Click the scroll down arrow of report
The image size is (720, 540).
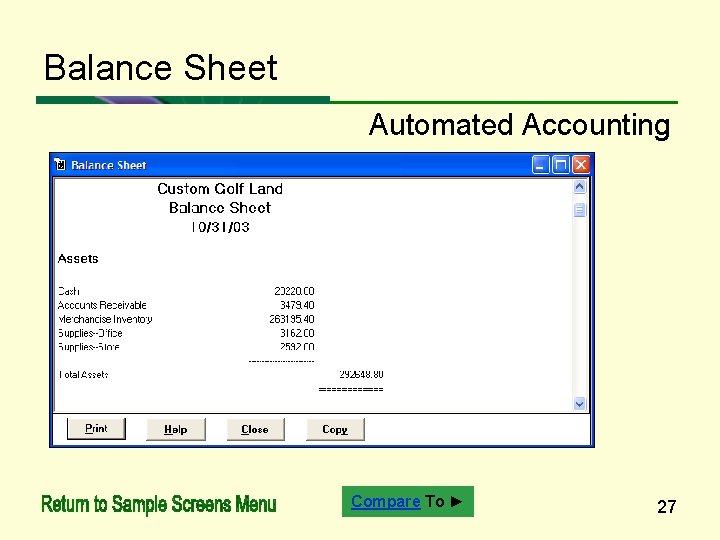[579, 404]
